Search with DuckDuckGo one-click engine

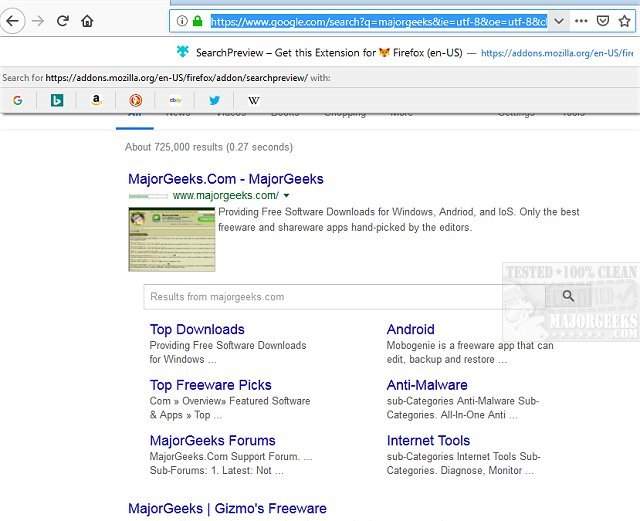point(136,100)
